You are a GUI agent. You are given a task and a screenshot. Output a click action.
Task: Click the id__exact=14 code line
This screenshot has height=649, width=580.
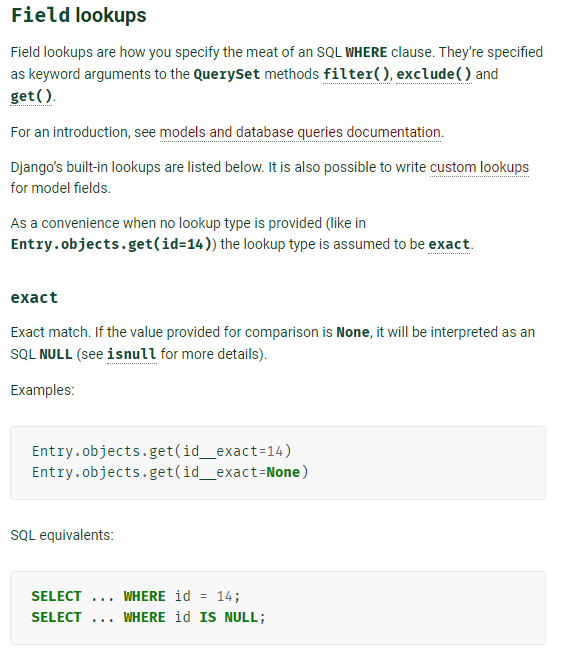[x=161, y=451]
